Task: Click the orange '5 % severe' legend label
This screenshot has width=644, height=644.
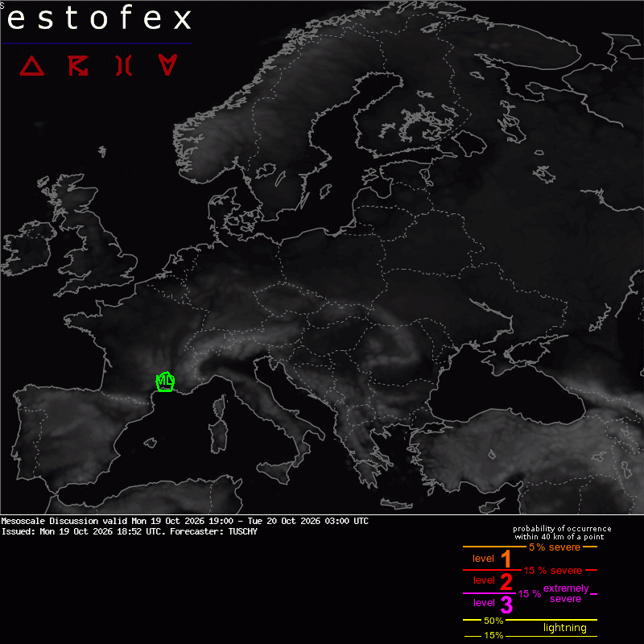Action: click(555, 547)
